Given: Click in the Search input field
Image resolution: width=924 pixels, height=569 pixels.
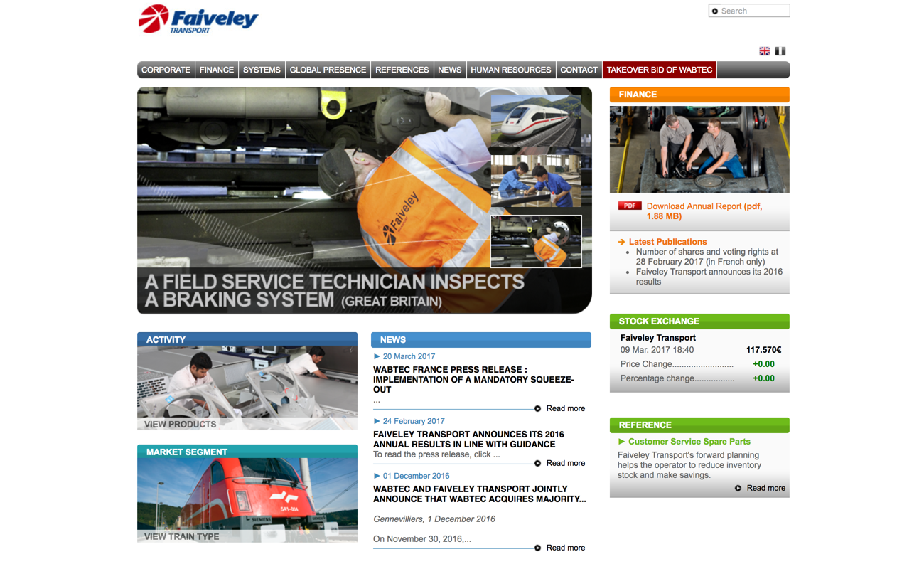Looking at the screenshot, I should pyautogui.click(x=749, y=11).
